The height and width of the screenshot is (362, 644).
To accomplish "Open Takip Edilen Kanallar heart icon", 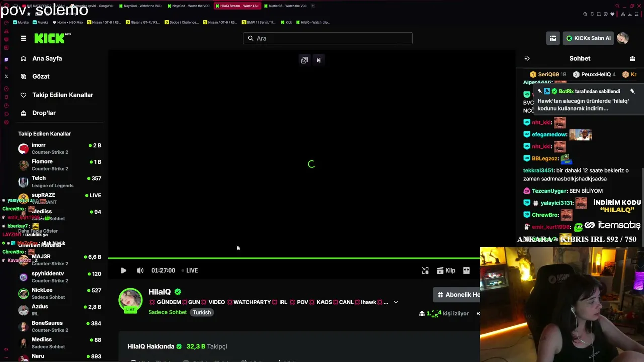I will pyautogui.click(x=23, y=95).
